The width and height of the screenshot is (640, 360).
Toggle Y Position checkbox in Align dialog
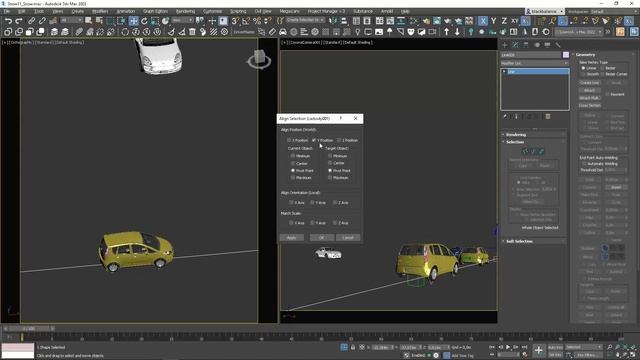(x=314, y=140)
